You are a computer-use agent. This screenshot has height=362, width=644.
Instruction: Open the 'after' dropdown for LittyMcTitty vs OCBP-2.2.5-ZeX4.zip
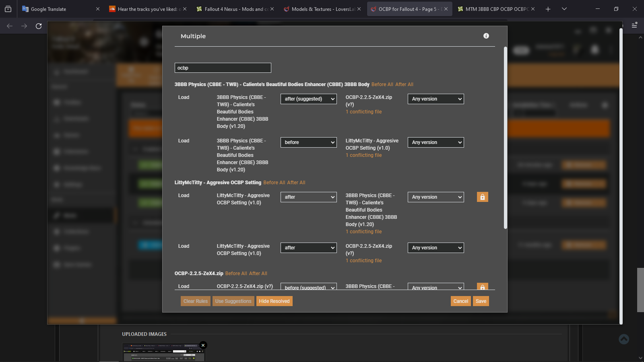[x=309, y=248]
